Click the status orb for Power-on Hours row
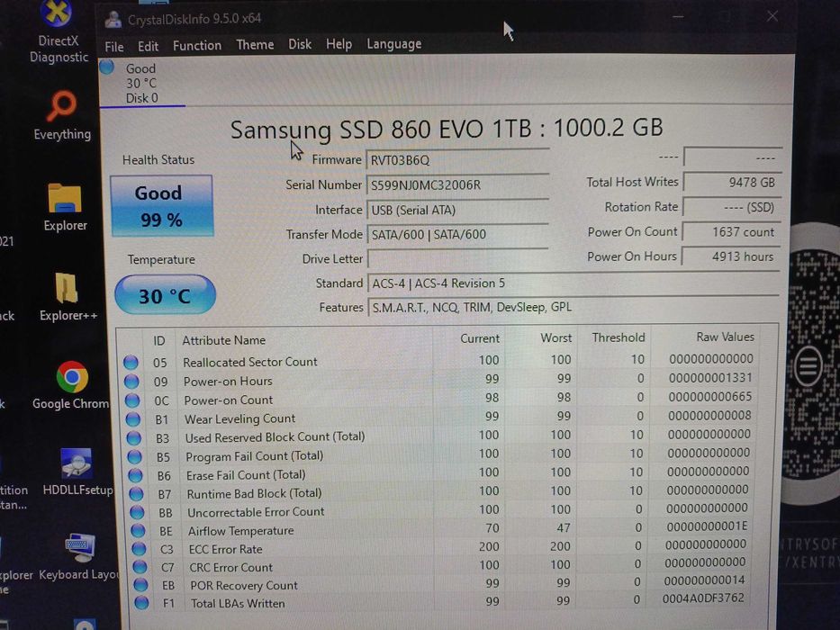The image size is (840, 630). (131, 382)
